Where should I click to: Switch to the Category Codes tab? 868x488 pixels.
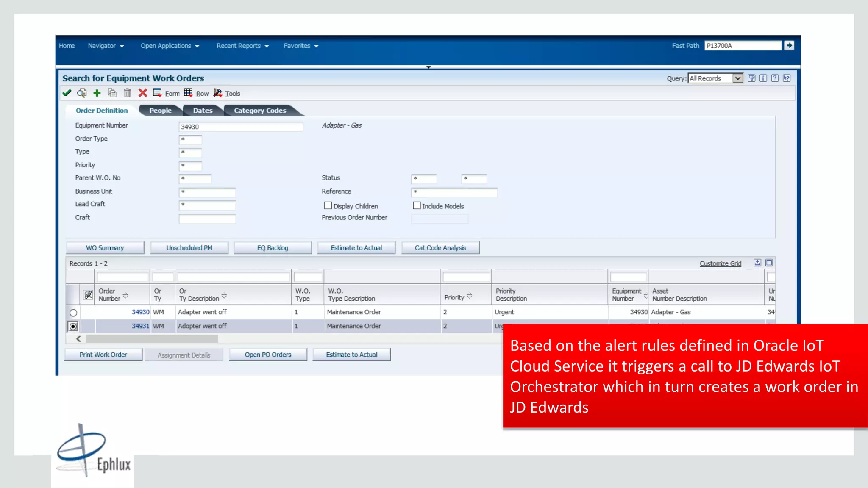[x=260, y=111]
